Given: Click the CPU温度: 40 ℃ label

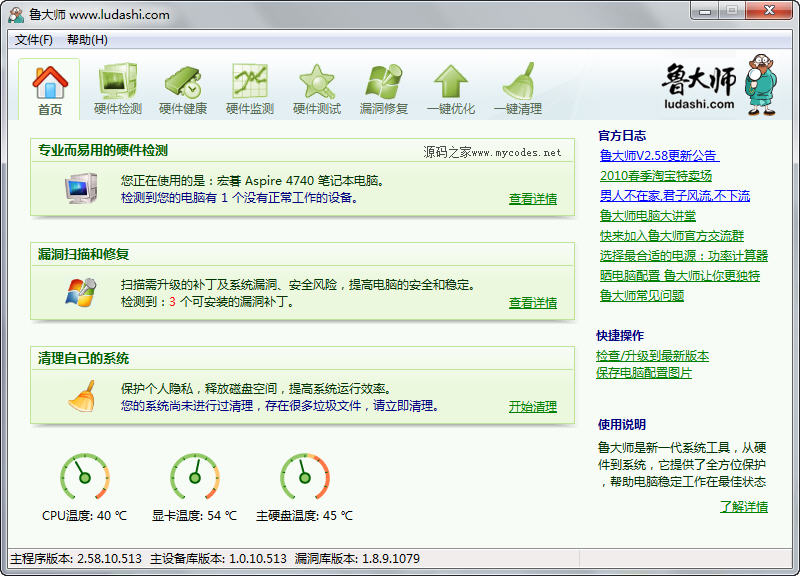Looking at the screenshot, I should click(x=85, y=516).
